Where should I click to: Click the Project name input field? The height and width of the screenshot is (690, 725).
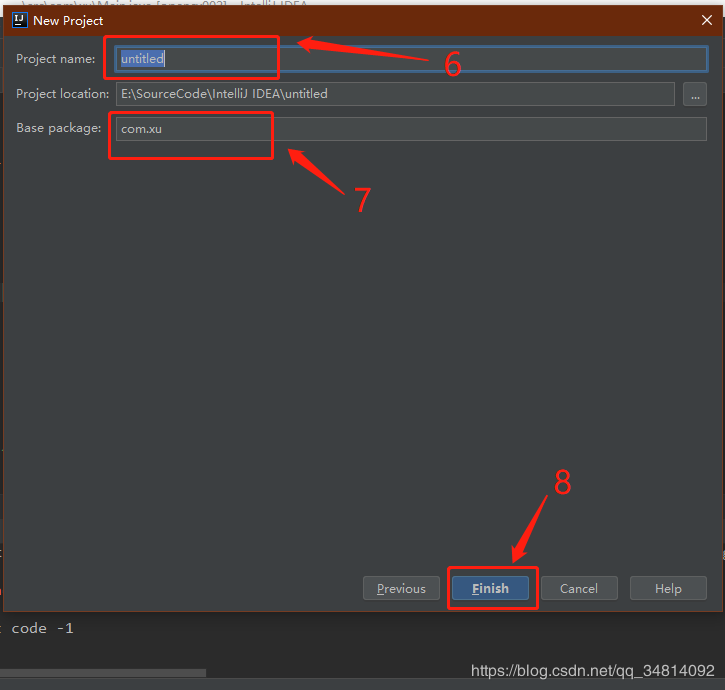click(411, 59)
